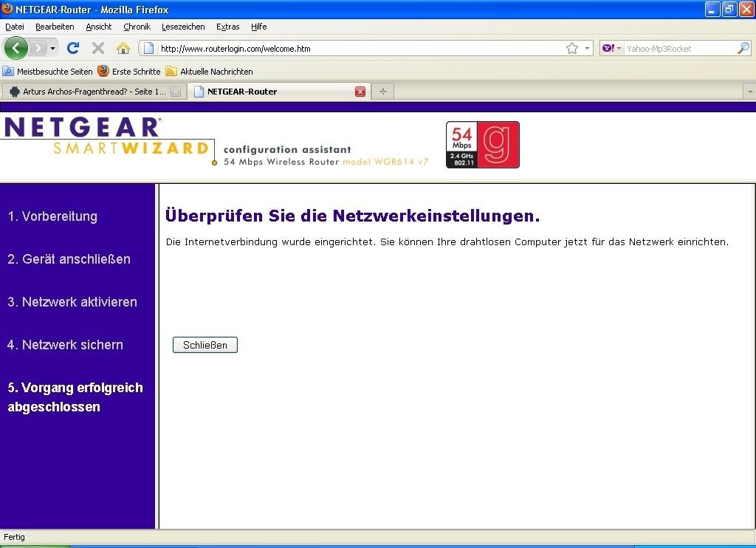The width and height of the screenshot is (756, 548).
Task: Click the routerlogin.com URL address field
Action: coord(360,48)
